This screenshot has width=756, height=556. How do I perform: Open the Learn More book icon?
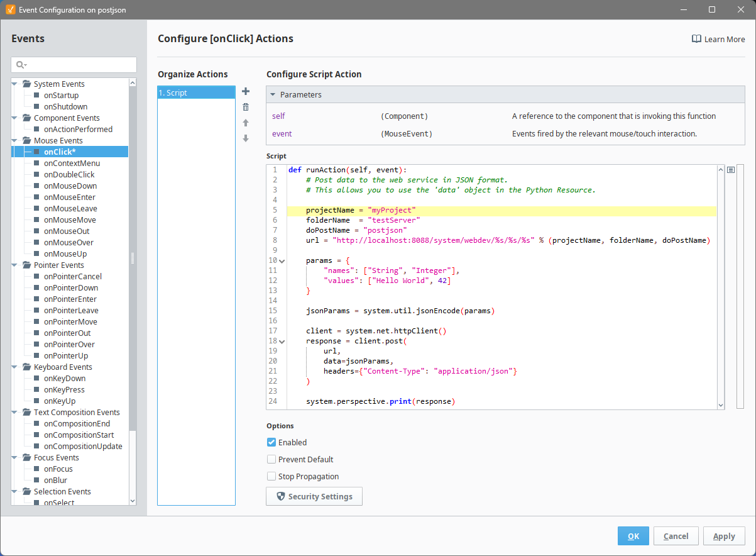(x=696, y=39)
